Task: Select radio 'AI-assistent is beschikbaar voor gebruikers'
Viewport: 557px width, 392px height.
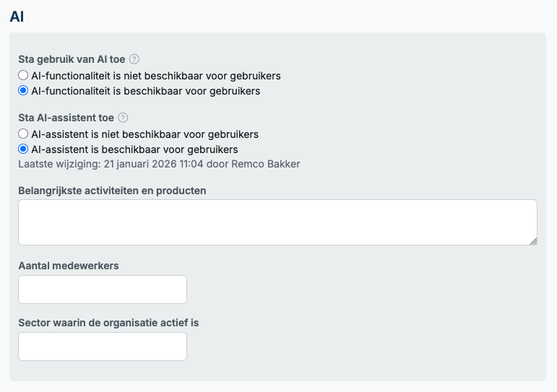Action: coord(23,149)
